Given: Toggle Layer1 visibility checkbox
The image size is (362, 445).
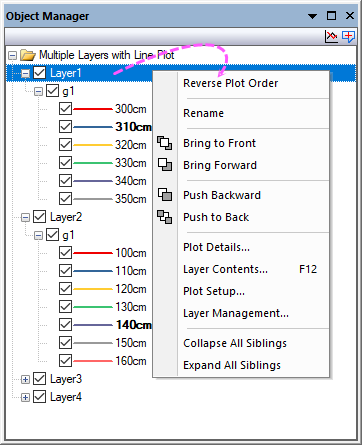Looking at the screenshot, I should pos(40,73).
